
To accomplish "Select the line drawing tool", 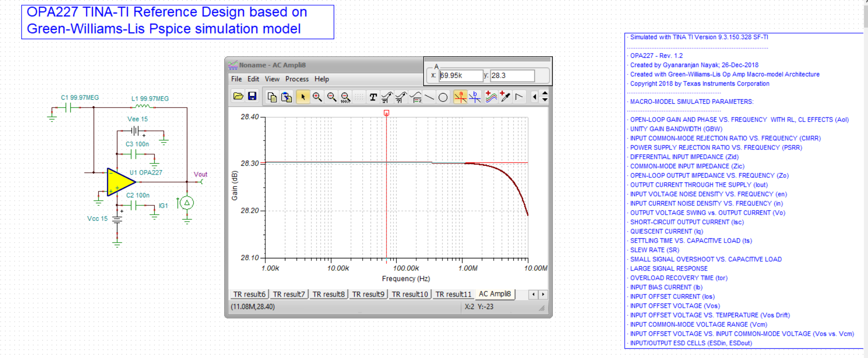I will 429,97.
